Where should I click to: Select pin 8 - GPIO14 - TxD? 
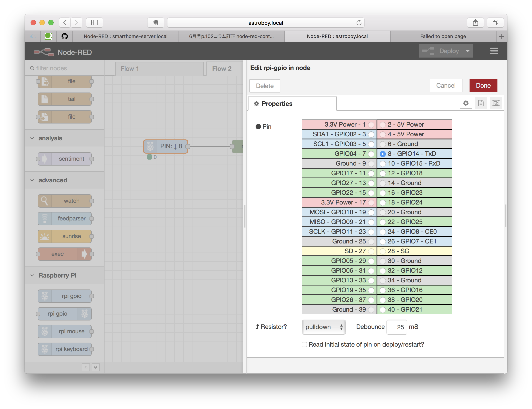(382, 154)
